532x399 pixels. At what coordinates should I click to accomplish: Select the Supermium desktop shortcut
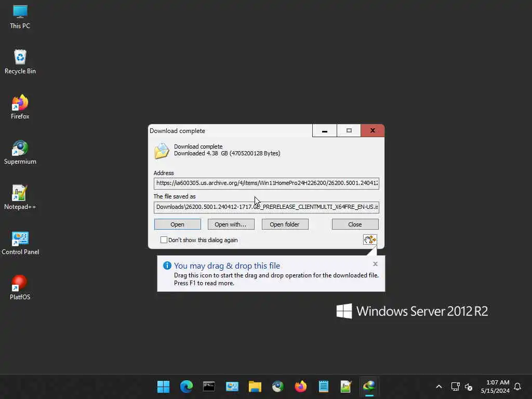(20, 152)
